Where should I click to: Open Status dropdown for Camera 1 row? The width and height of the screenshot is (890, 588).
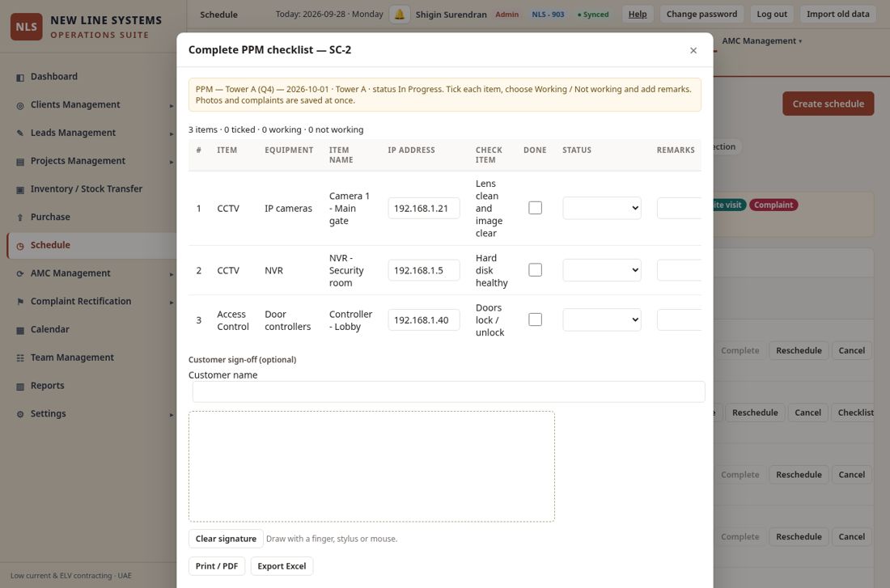[602, 208]
